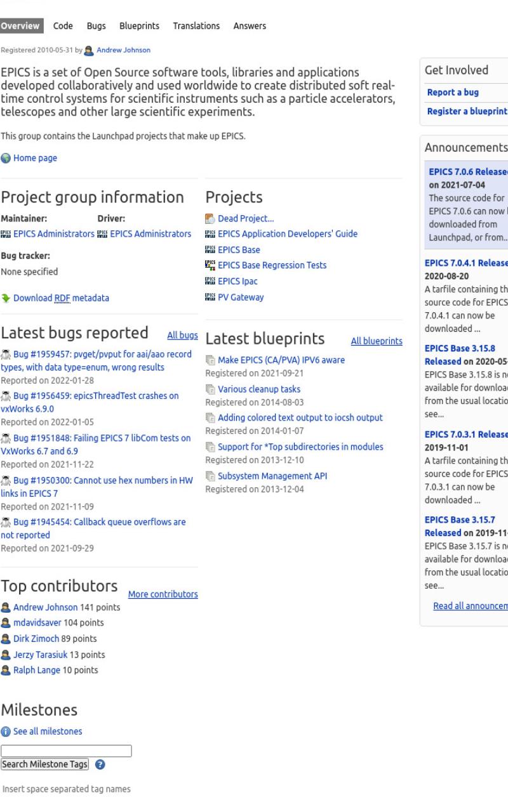Viewport: 508px width, 812px height.
Task: Click the bug icon for Bug #1956459
Action: [x=5, y=396]
